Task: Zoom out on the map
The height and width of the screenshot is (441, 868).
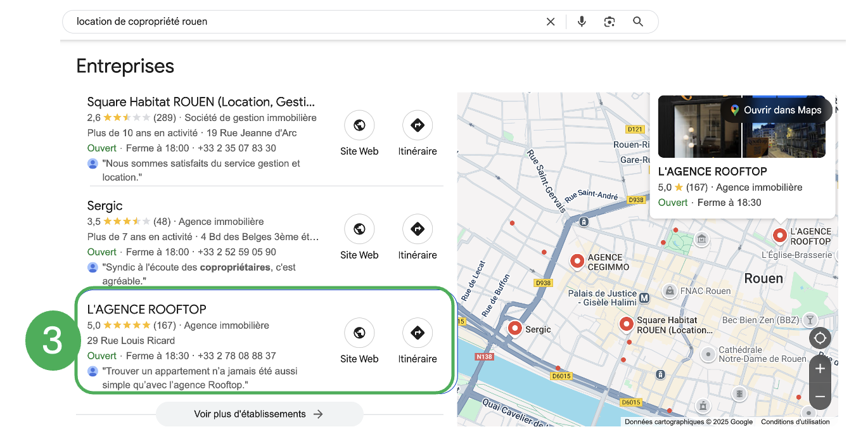Action: (x=820, y=397)
